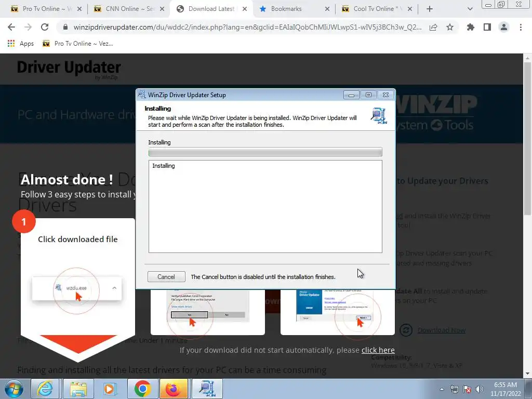The image size is (532, 399).
Task: Open Firefox from the taskbar
Action: pyautogui.click(x=174, y=389)
